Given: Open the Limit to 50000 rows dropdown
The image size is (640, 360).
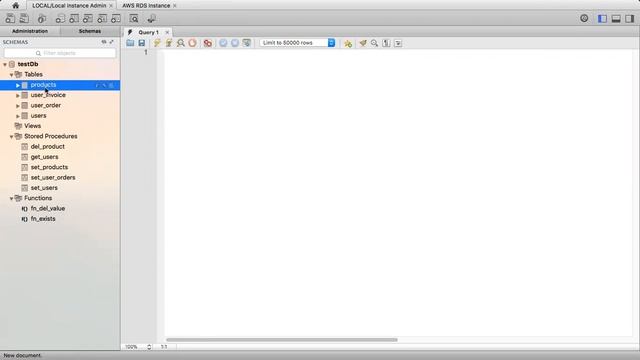Looking at the screenshot, I should tap(298, 43).
